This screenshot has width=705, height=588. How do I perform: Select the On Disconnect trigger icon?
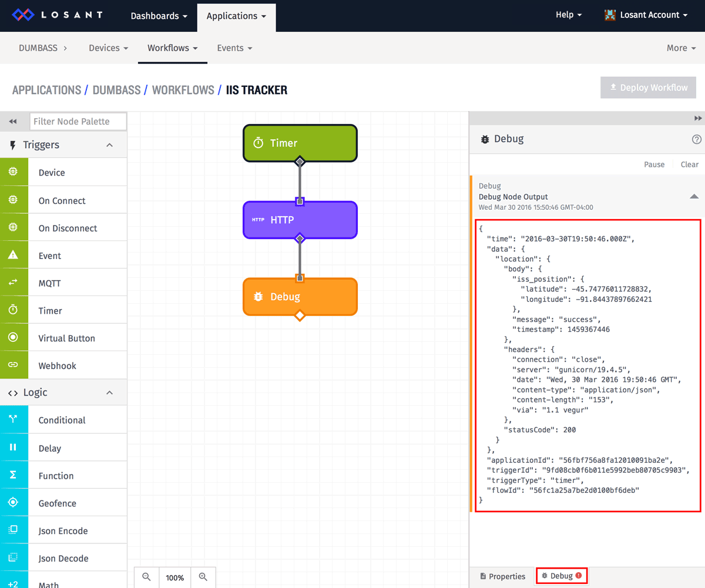[14, 228]
